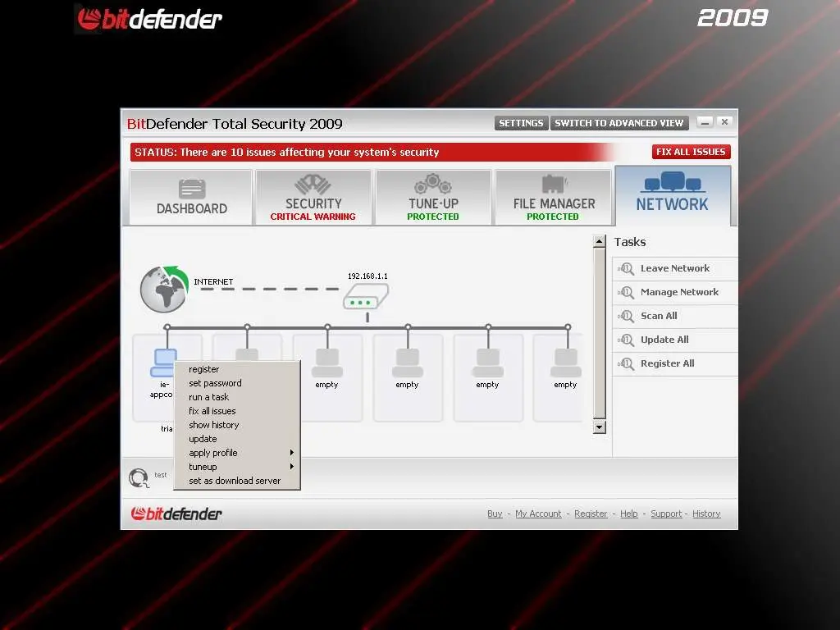Viewport: 840px width, 630px height.
Task: Click magnifier icon beside Manage Network
Action: 626,293
